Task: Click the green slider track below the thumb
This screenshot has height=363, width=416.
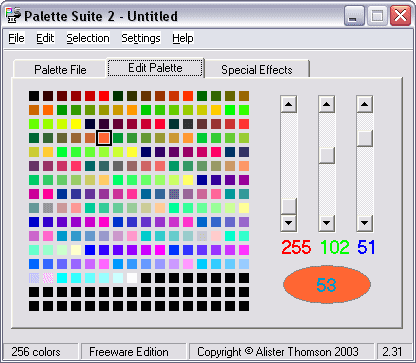Action: tap(327, 189)
